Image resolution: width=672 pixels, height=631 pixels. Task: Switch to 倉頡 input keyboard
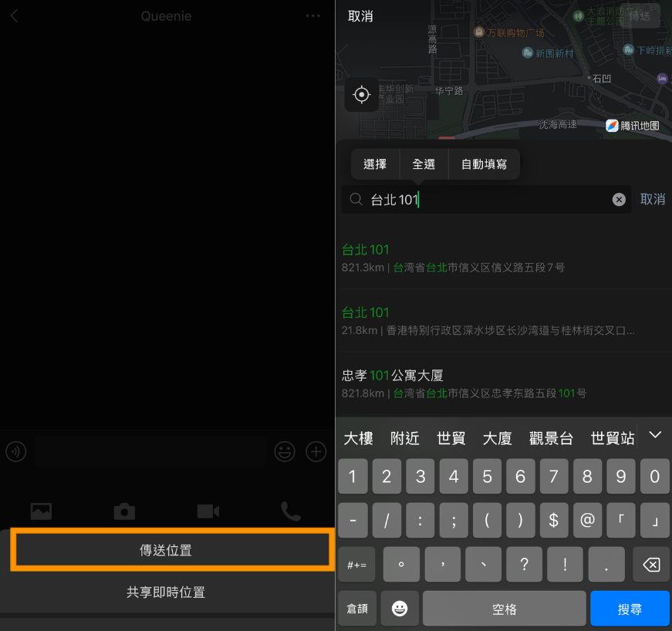356,609
